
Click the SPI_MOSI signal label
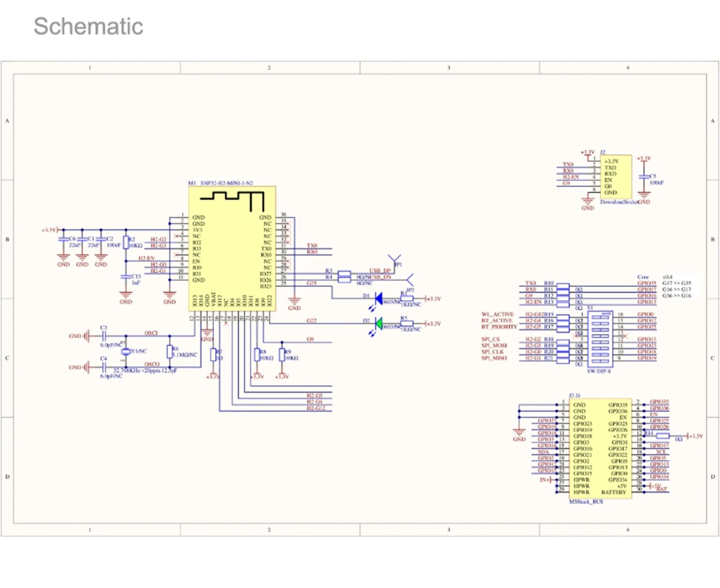(494, 346)
